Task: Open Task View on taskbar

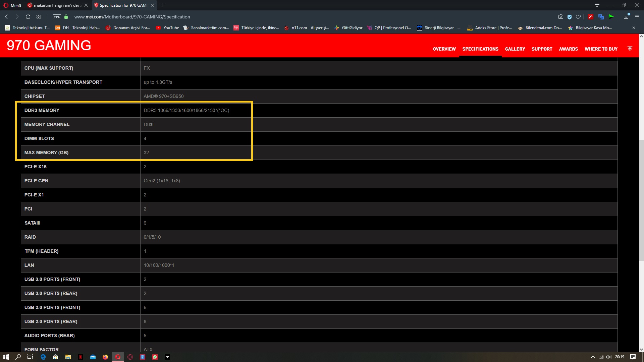Action: coord(30,357)
